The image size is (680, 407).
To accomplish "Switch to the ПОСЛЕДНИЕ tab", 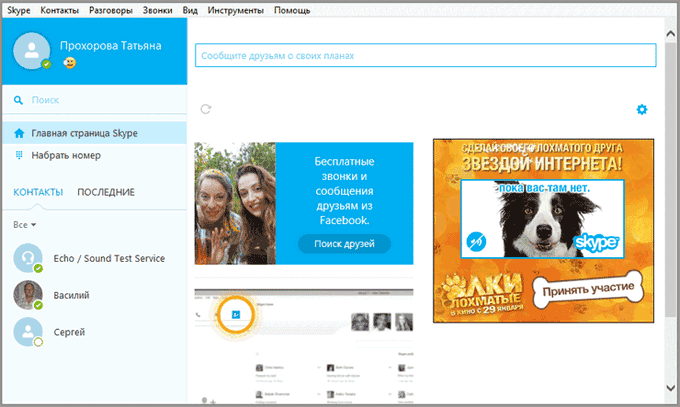I will pos(106,192).
